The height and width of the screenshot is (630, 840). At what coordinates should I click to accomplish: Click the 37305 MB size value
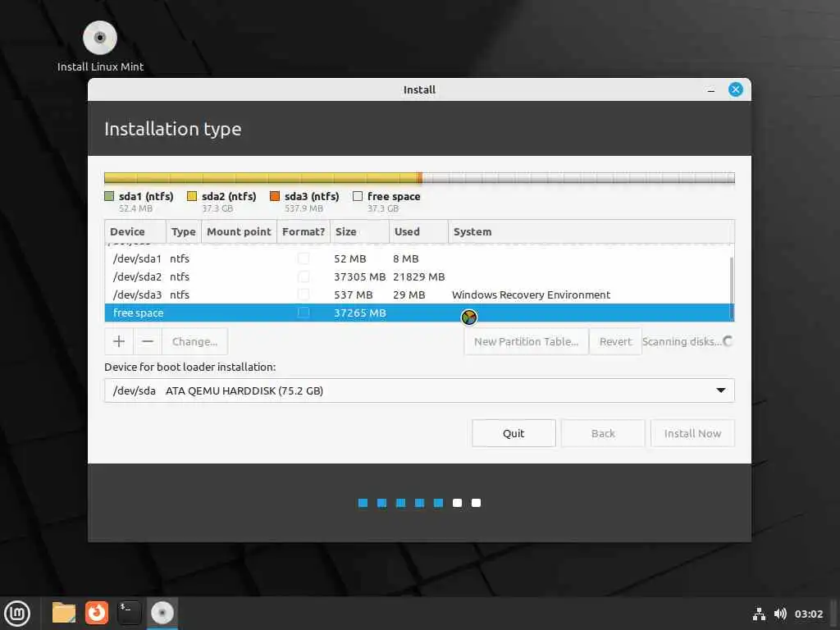[359, 276]
